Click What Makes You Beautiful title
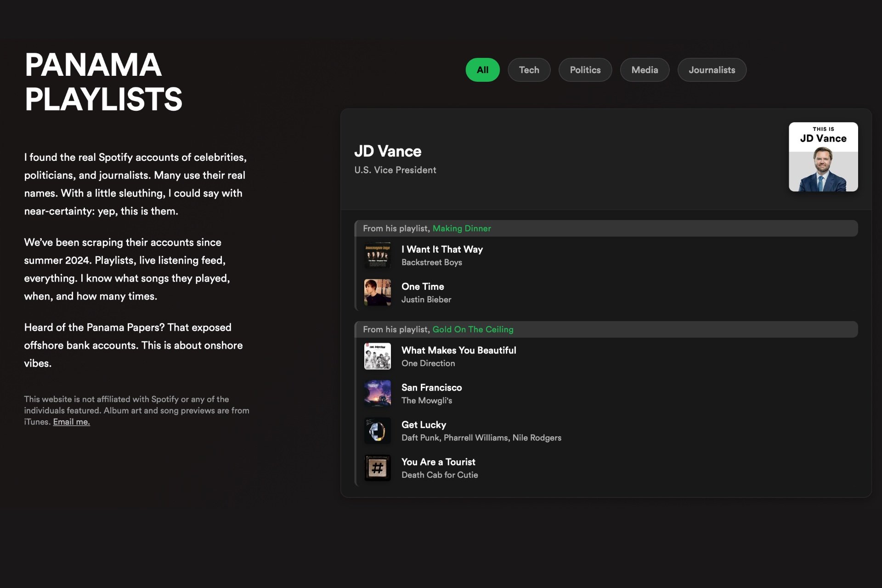The height and width of the screenshot is (588, 882). click(x=458, y=351)
